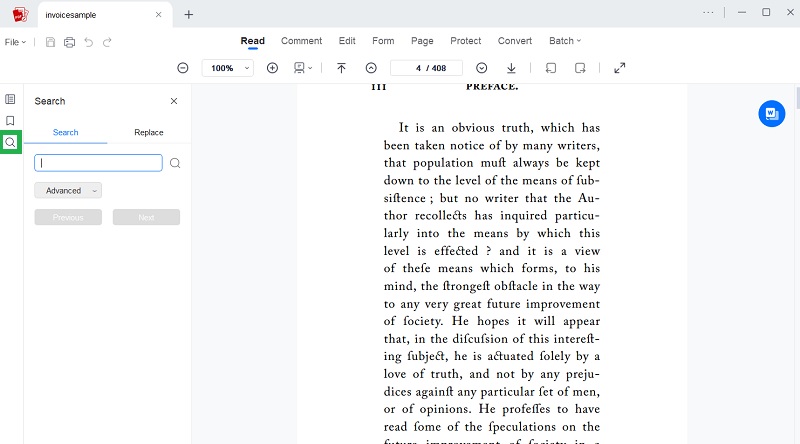Go to previous page icon
The image size is (800, 444).
[x=371, y=68]
